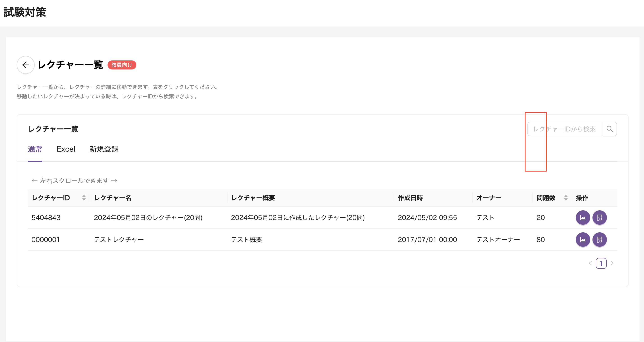Go to previous page arrow
644x342 pixels.
tap(590, 263)
